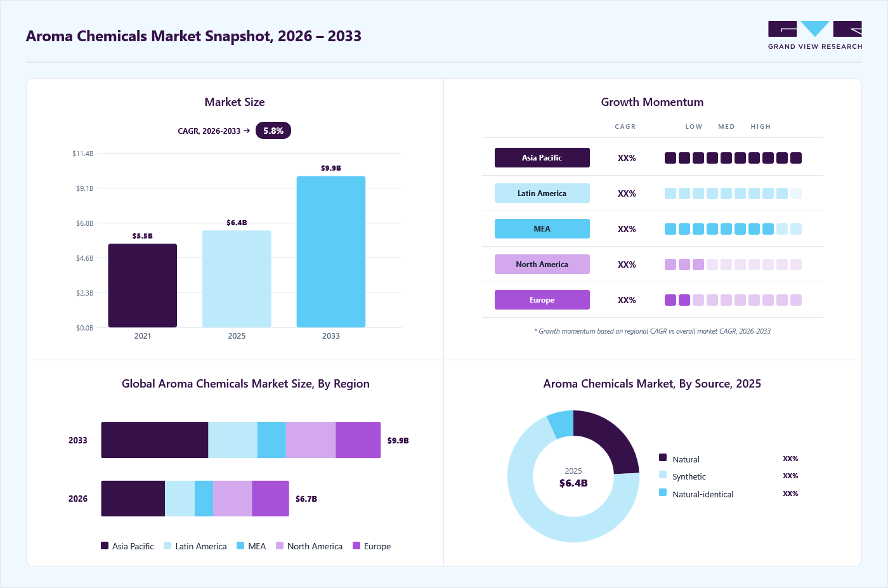The image size is (888, 588).
Task: Click the '$5.5B' label above 2021 bar
Action: (x=143, y=236)
